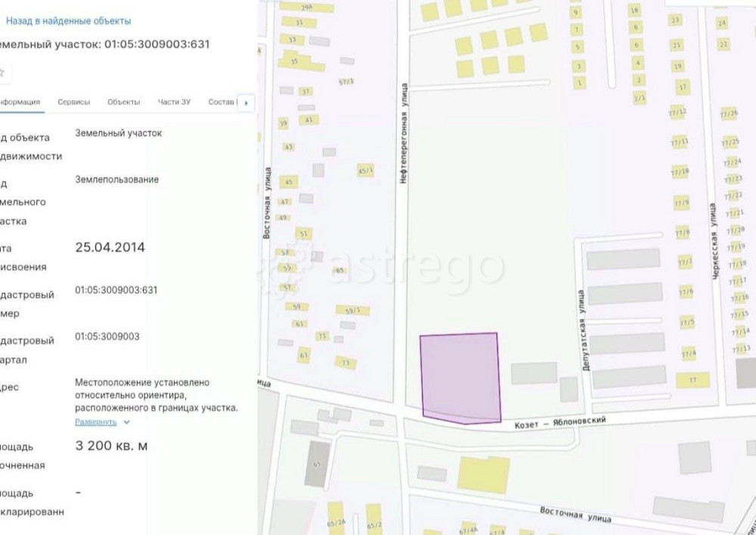Expand address using chevron beside 'Развернуть'

point(126,422)
